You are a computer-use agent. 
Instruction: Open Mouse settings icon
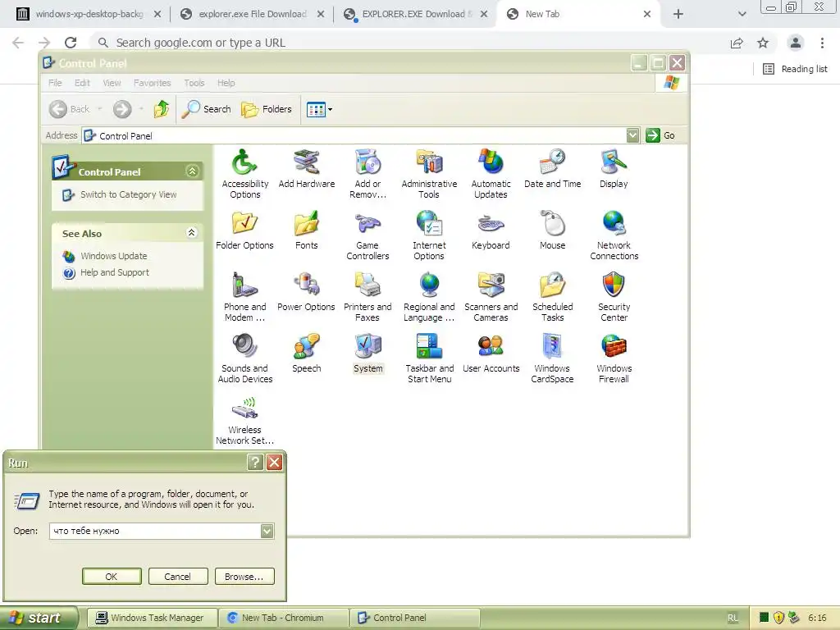coord(552,231)
